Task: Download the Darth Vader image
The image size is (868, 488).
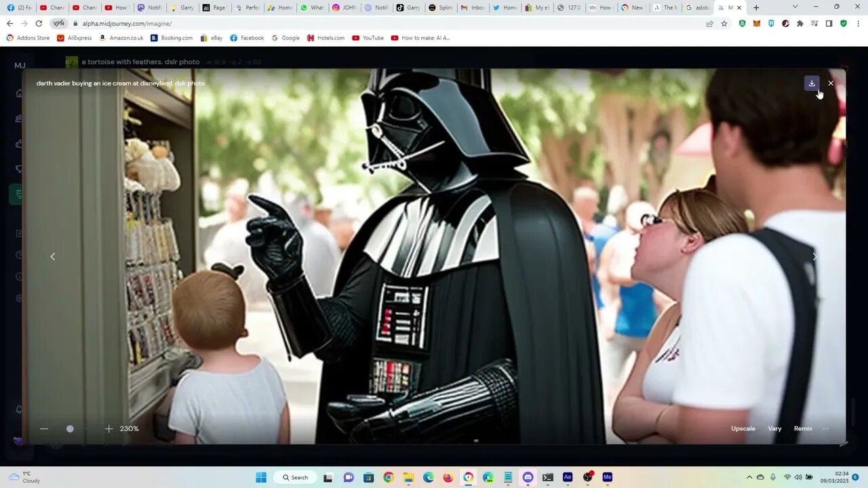Action: tap(812, 83)
